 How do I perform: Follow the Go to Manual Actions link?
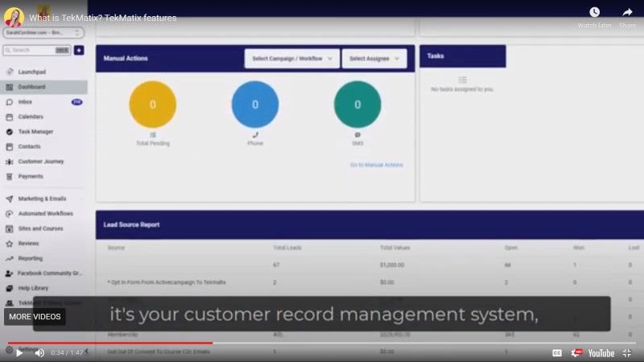point(376,165)
